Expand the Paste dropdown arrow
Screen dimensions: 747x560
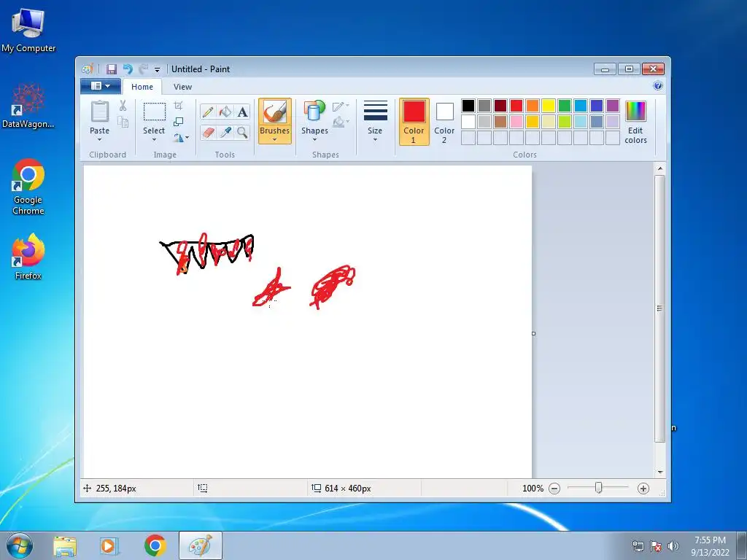click(x=99, y=139)
